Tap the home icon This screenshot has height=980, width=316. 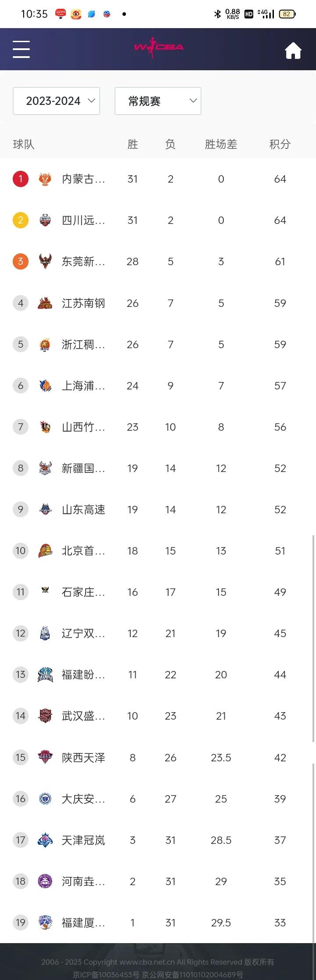point(293,50)
